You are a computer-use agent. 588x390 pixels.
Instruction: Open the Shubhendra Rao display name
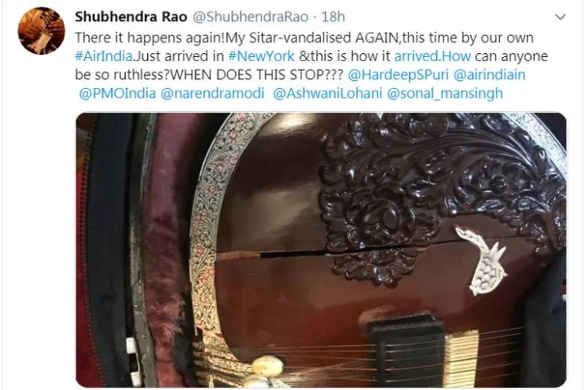[131, 17]
